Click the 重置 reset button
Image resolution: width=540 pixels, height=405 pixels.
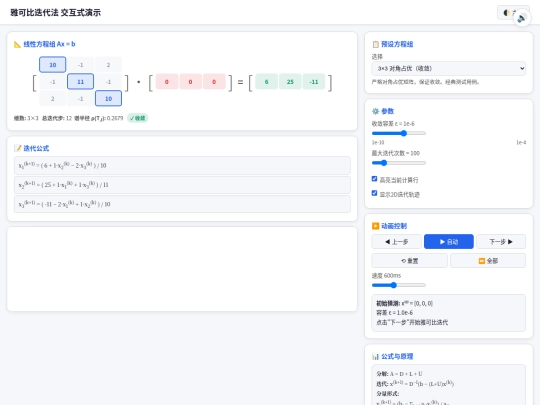click(409, 261)
